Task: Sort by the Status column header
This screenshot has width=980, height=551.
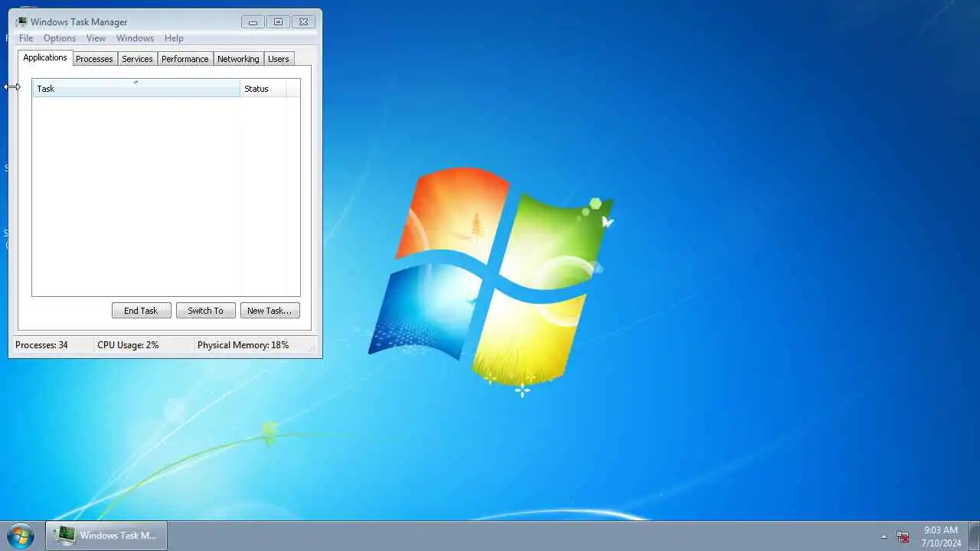Action: [263, 89]
